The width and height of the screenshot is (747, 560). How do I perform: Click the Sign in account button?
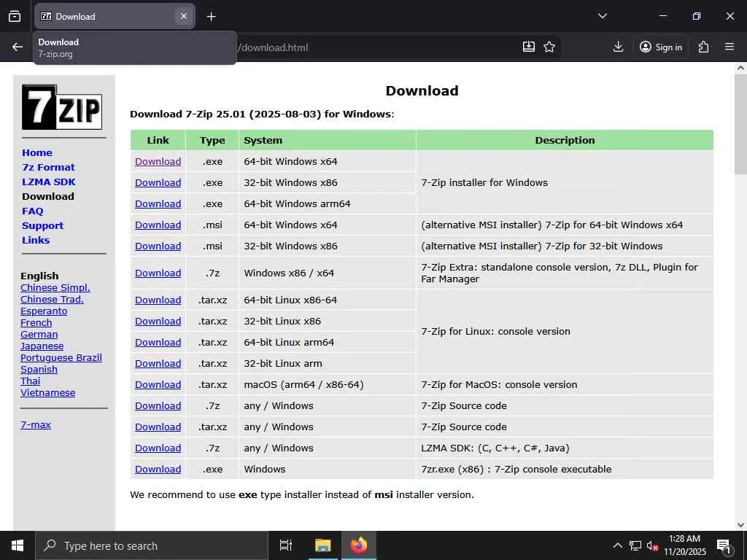tap(661, 47)
